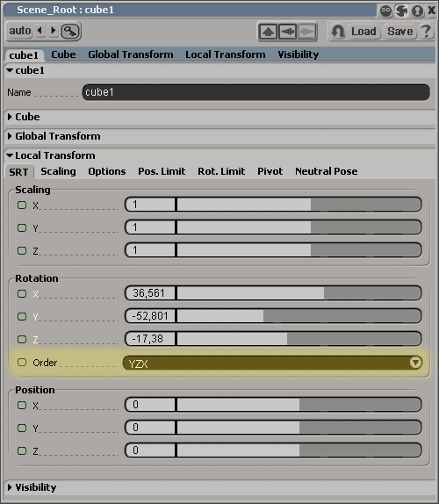Image resolution: width=439 pixels, height=504 pixels.
Task: Toggle animation box for Position Z
Action: click(x=22, y=451)
